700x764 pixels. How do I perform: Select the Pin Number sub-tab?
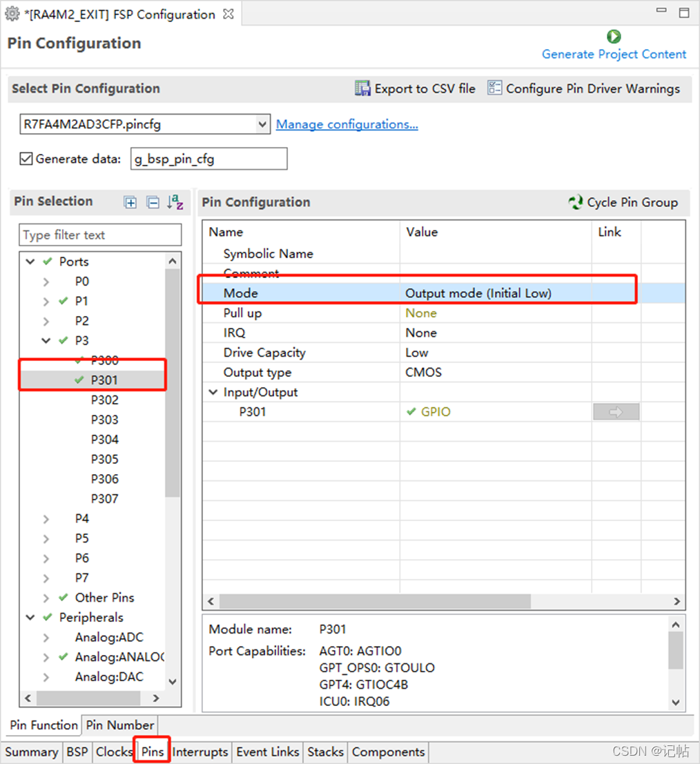tap(120, 725)
